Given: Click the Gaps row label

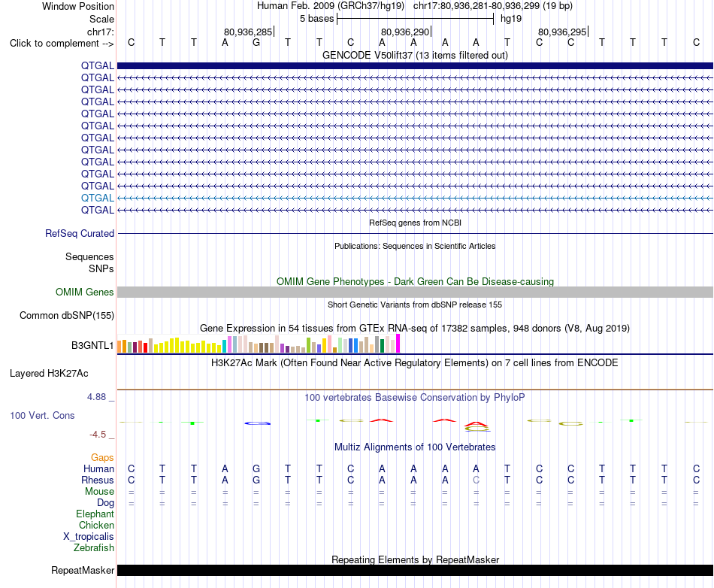Looking at the screenshot, I should point(102,457).
